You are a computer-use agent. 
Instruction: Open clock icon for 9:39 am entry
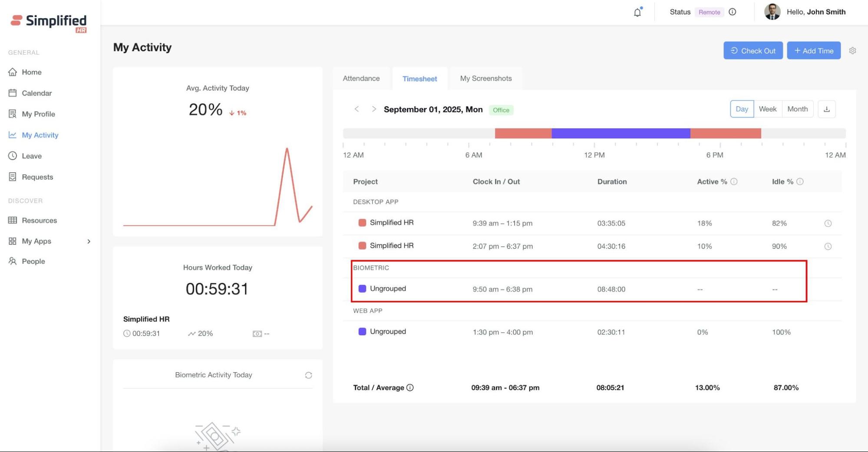(x=828, y=223)
